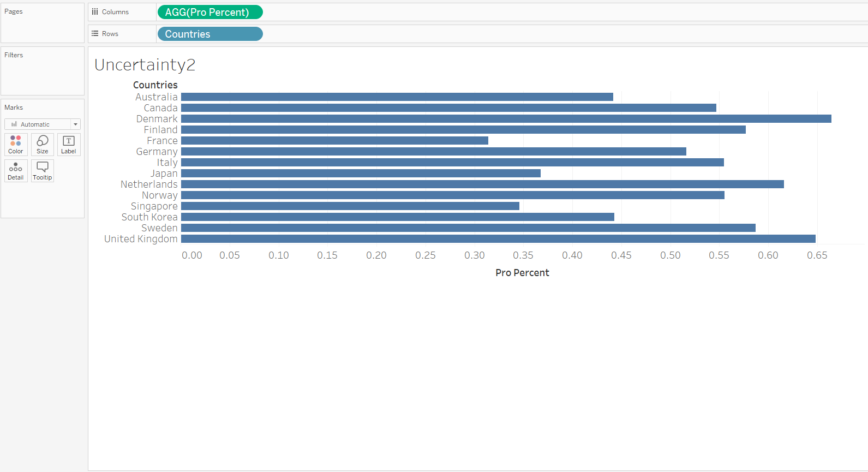Viewport: 868px width, 472px height.
Task: Select the France bar in chart
Action: pos(334,141)
